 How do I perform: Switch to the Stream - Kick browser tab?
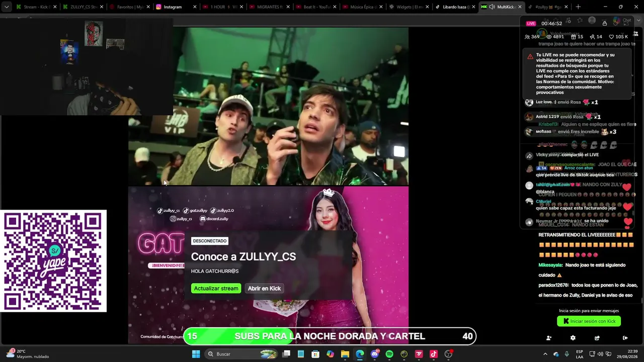pyautogui.click(x=35, y=7)
